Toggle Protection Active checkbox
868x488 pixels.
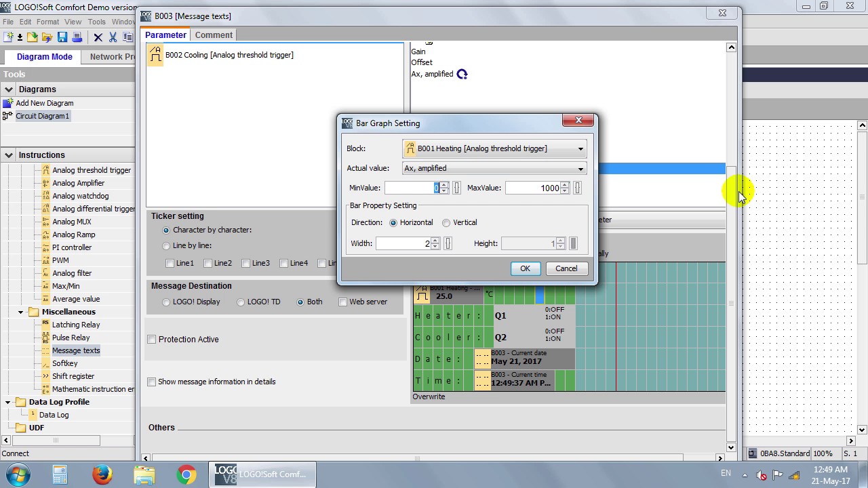click(x=152, y=339)
